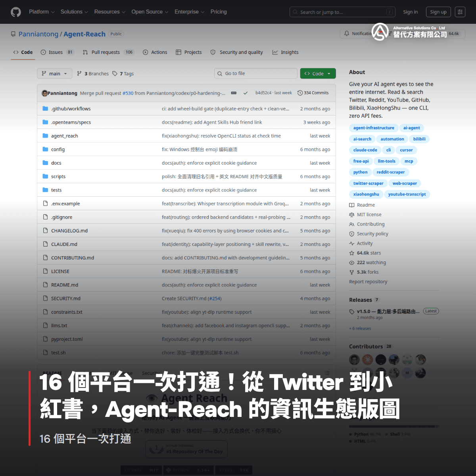Select the youtube-transcript topic tag
Viewport: 476px width, 476px height.
(x=407, y=194)
